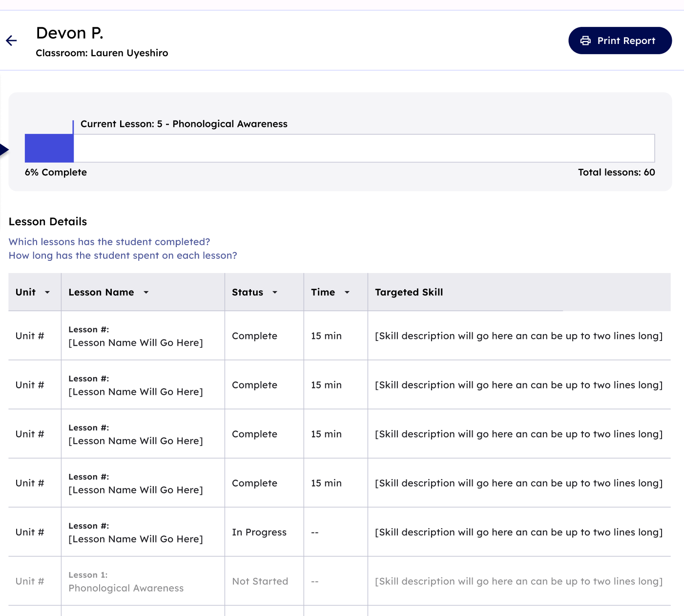Screen dimensions: 684x616
Task: Click the 'Classroom: Lauren Uyeshiro' subtitle
Action: tap(102, 53)
